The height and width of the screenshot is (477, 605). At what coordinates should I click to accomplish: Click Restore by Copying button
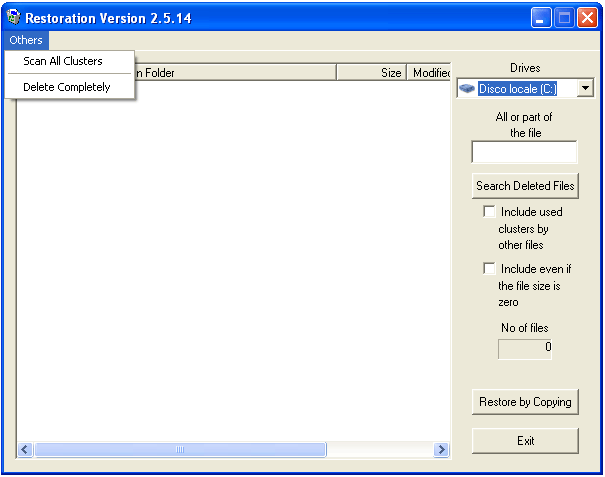click(525, 402)
